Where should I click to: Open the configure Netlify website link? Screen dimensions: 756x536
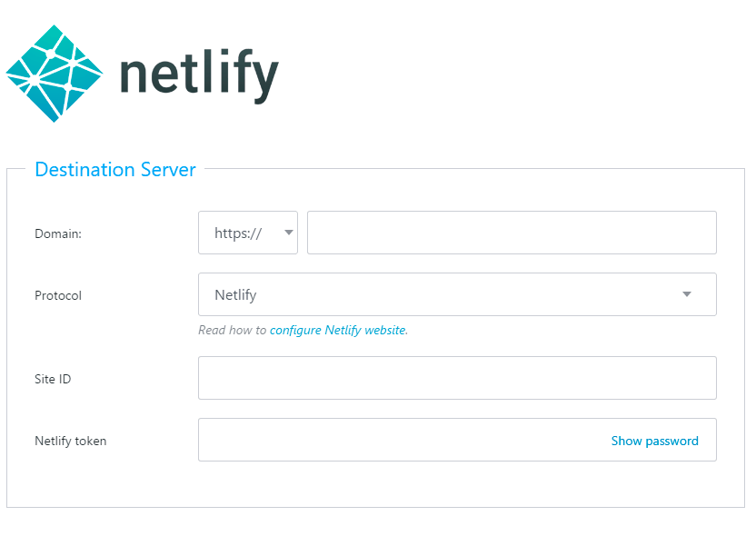pos(338,330)
